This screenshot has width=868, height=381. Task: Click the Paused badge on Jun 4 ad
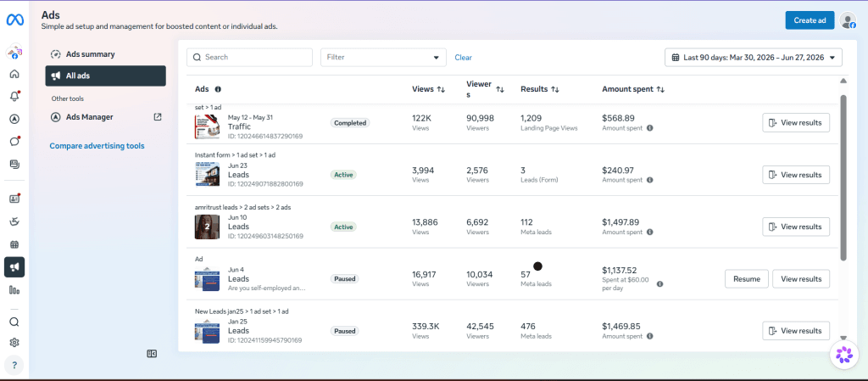point(344,279)
